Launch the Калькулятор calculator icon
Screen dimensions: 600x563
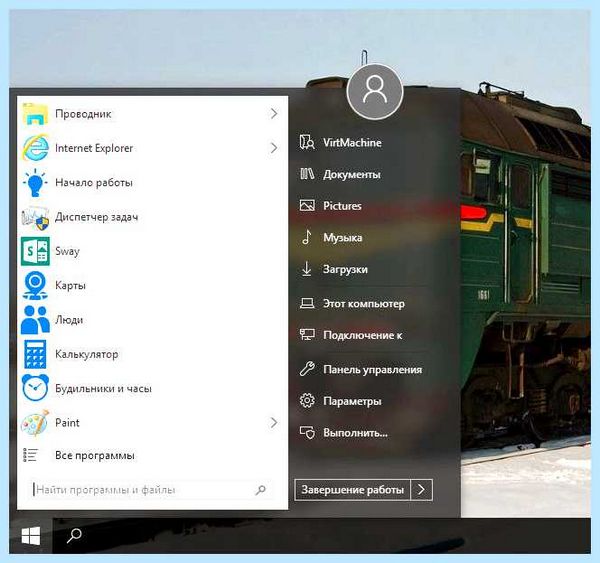(x=35, y=354)
